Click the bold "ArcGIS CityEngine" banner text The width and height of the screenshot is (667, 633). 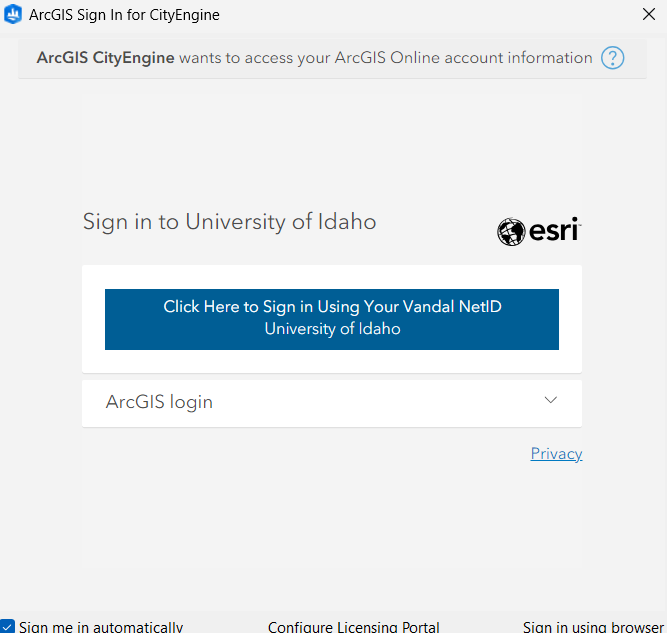pyautogui.click(x=105, y=58)
